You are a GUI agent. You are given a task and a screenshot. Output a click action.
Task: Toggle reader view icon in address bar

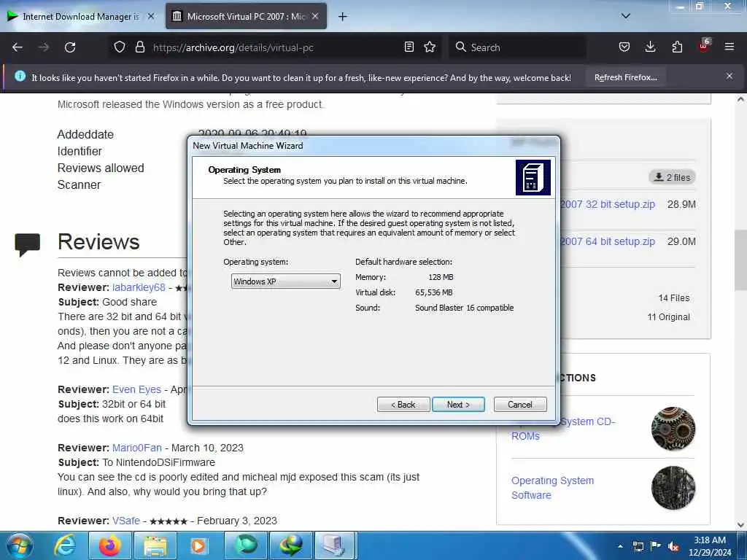point(409,47)
